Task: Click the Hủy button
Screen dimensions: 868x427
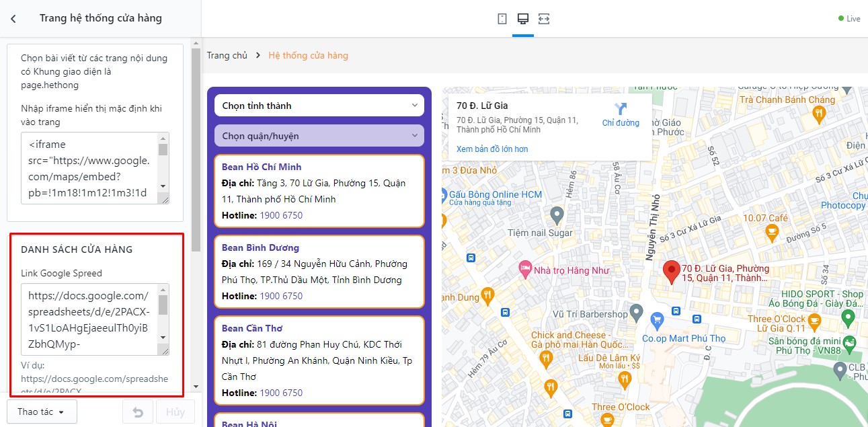Action: pyautogui.click(x=175, y=412)
